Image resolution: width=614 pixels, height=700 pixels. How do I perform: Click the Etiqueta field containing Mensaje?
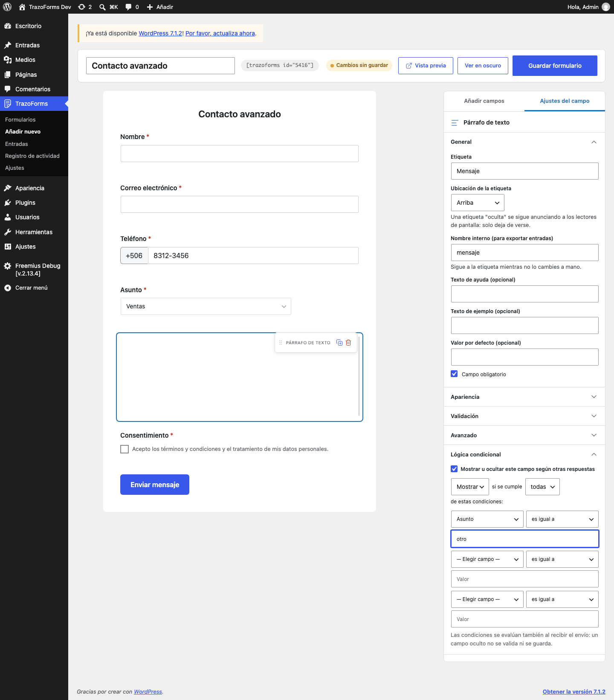[x=524, y=171]
